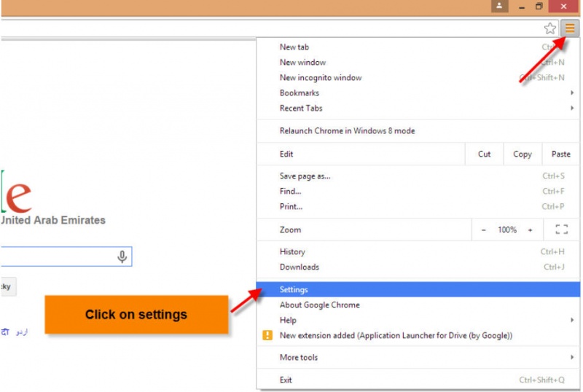Click the Copy button in Edit row

click(x=523, y=154)
